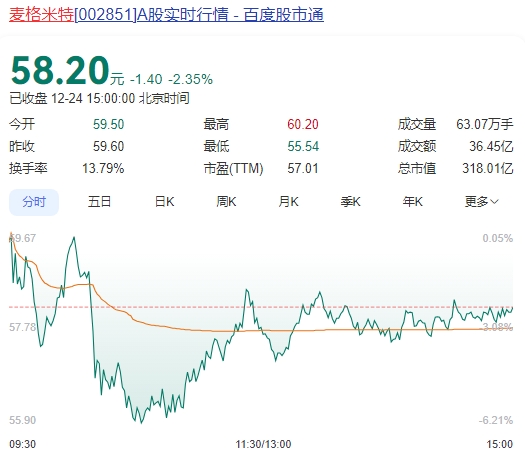
Task: Click the 最高 label
Action: pos(216,125)
